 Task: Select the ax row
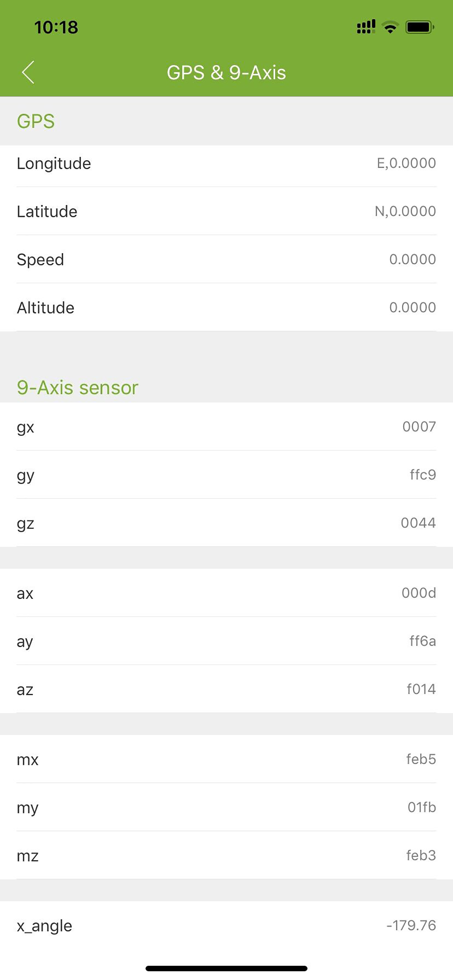point(226,593)
